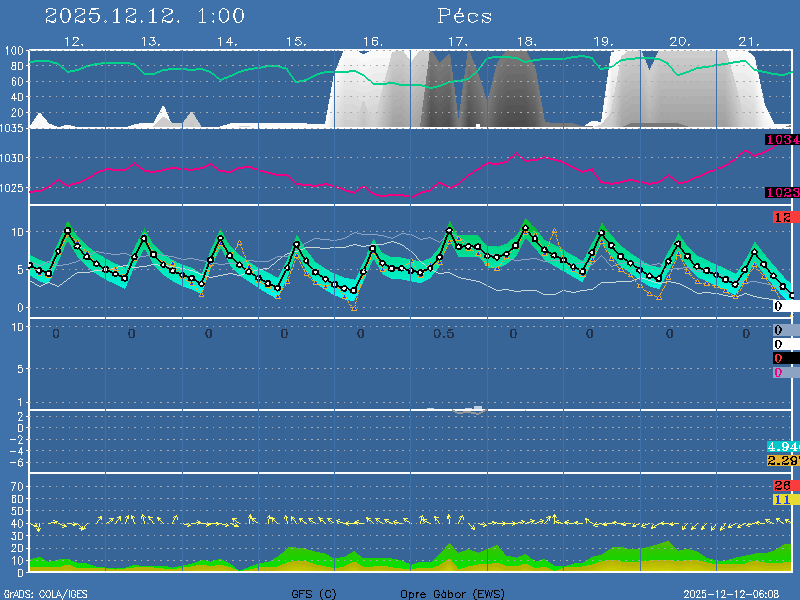Click the yellow wind speed badge showing 11
Viewport: 800px width, 600px height.
pos(783,499)
